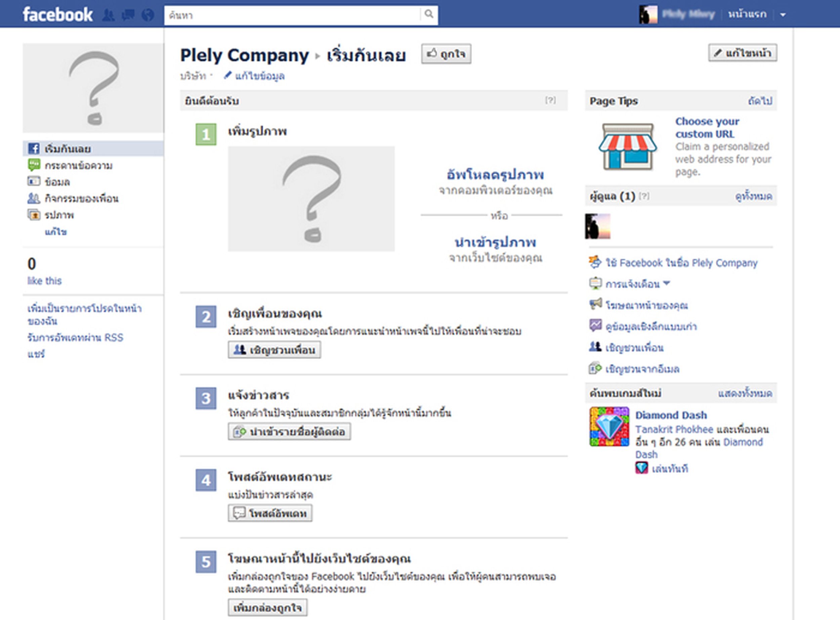
Task: Click the page profile picture placeholder
Action: tap(93, 88)
